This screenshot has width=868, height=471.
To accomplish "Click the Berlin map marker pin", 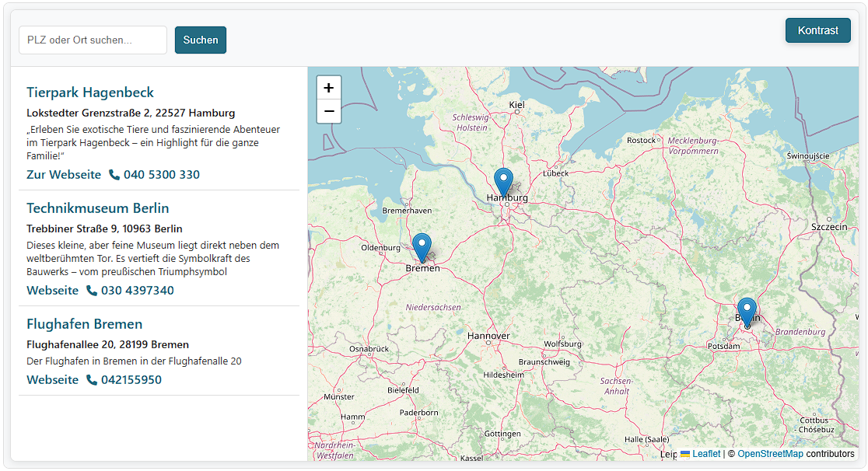I will [x=746, y=312].
